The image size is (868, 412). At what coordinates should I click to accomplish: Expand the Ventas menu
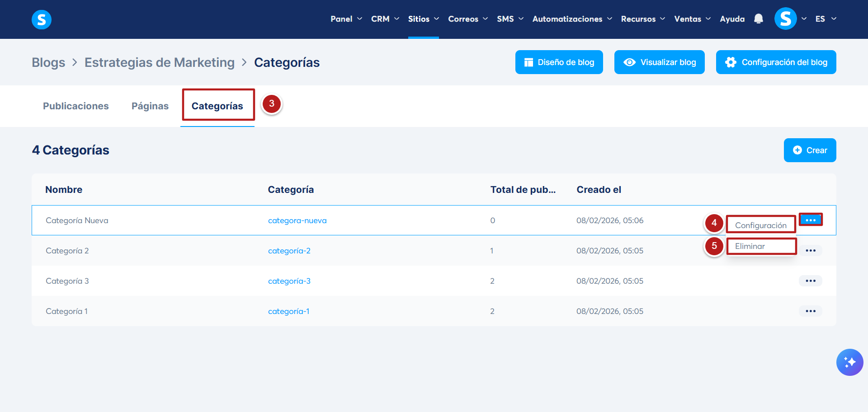coord(693,19)
